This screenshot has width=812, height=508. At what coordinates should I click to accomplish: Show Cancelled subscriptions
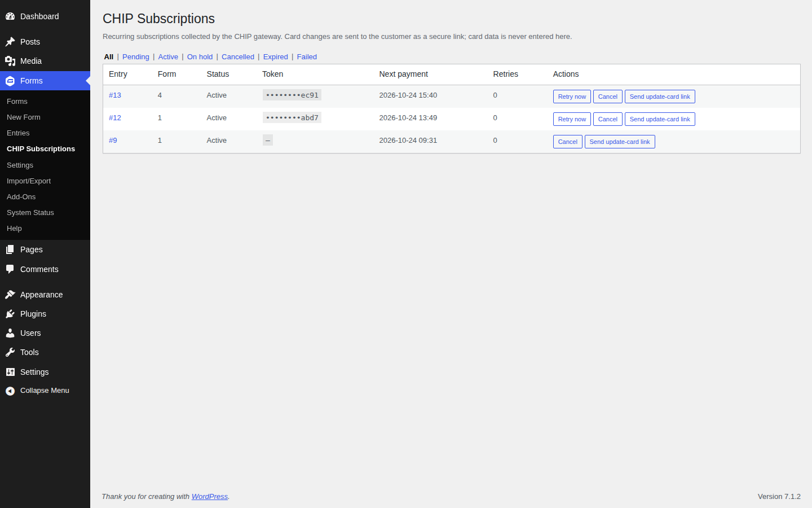(238, 57)
